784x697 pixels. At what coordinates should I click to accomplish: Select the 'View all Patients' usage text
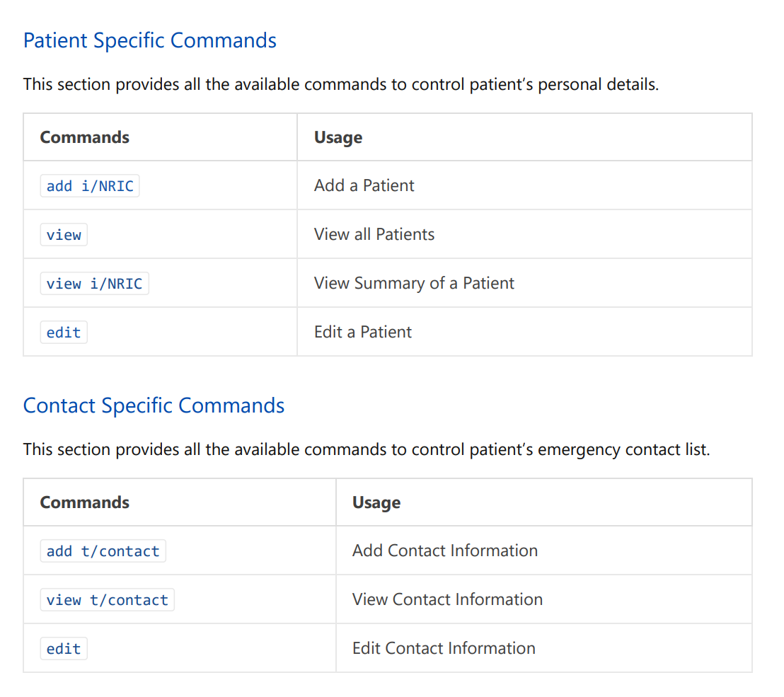click(374, 234)
